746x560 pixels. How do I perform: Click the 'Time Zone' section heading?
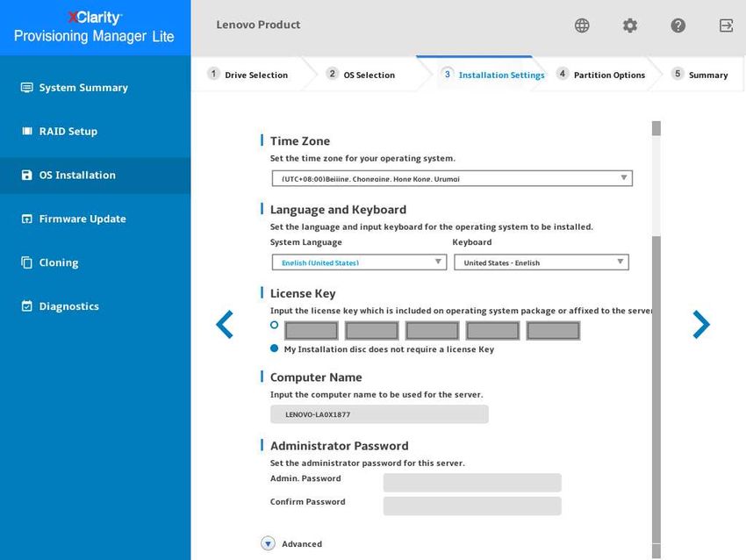pyautogui.click(x=300, y=140)
